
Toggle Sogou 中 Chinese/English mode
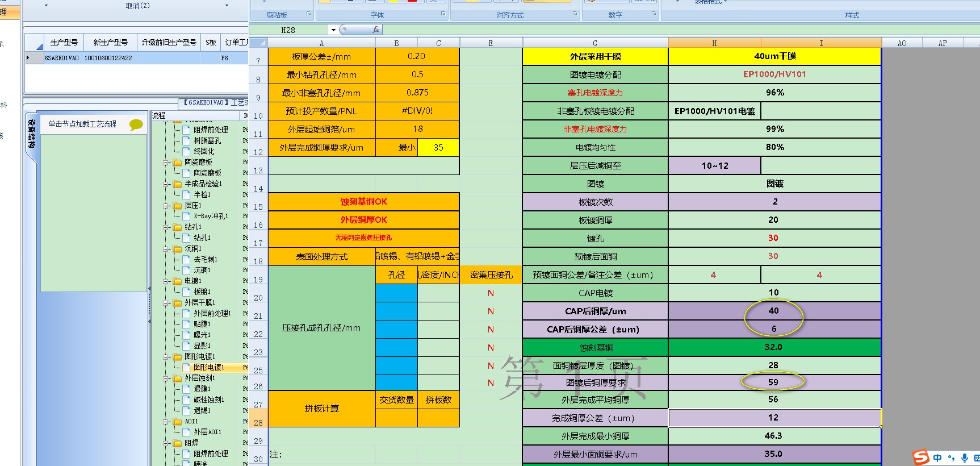[x=937, y=458]
